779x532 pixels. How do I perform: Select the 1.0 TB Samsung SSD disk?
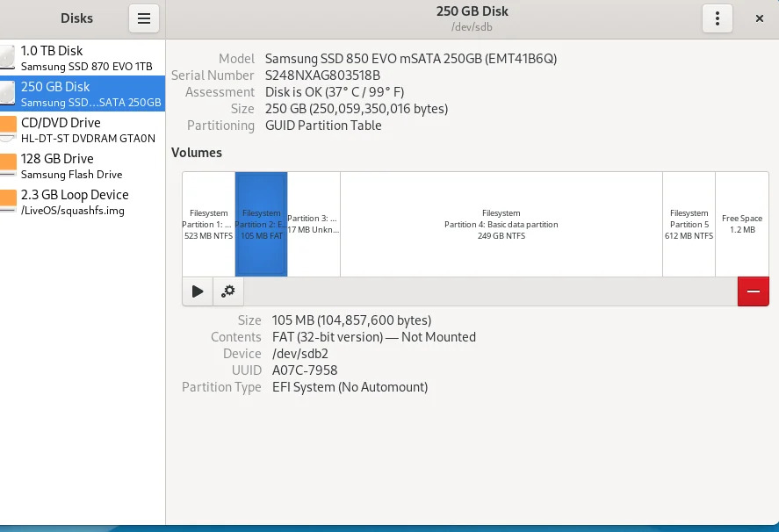point(83,57)
